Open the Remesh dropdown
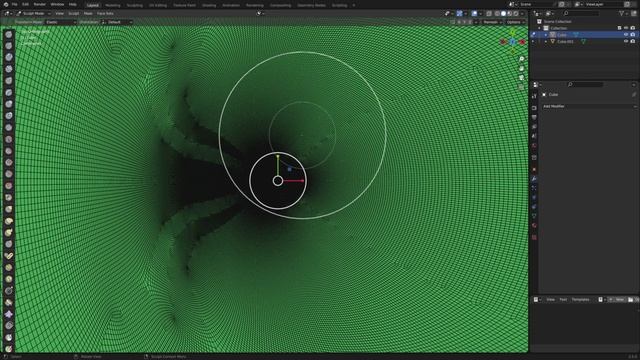Image resolution: width=640 pixels, height=360 pixels. coord(492,22)
